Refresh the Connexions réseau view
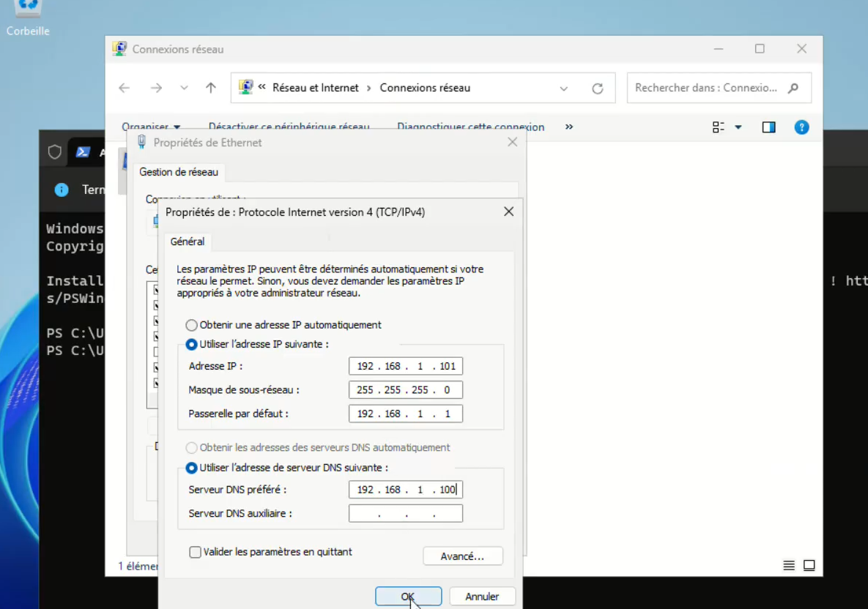 tap(598, 87)
